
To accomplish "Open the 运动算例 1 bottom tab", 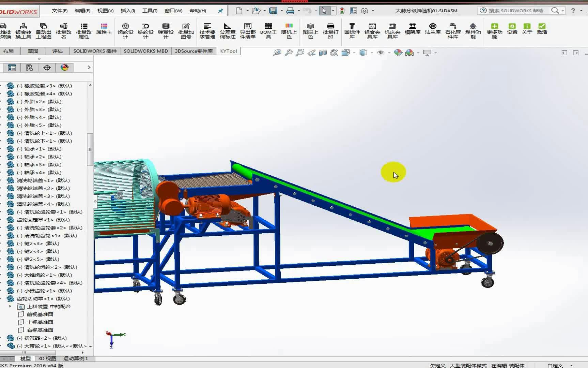I will pos(76,358).
